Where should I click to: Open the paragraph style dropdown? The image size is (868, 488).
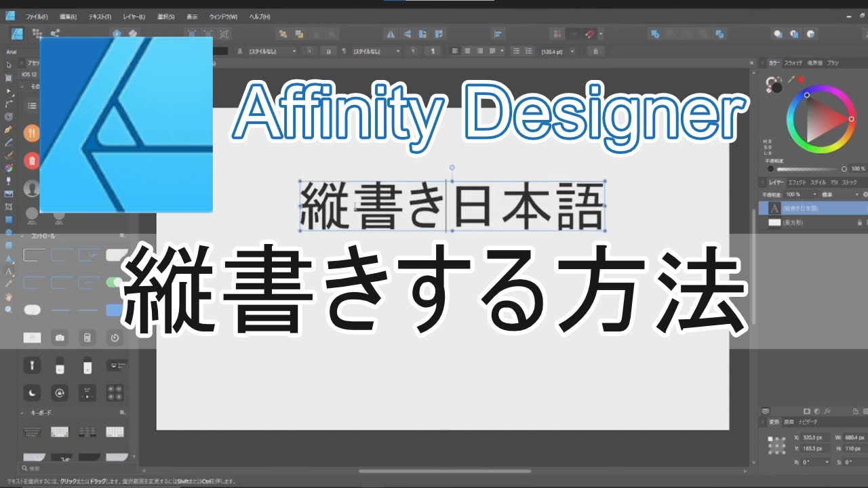point(376,51)
